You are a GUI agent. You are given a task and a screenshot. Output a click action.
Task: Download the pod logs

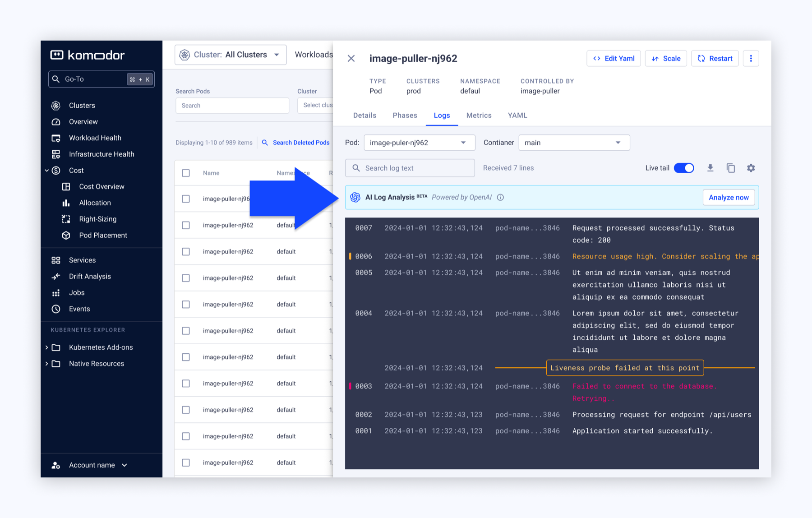[710, 168]
